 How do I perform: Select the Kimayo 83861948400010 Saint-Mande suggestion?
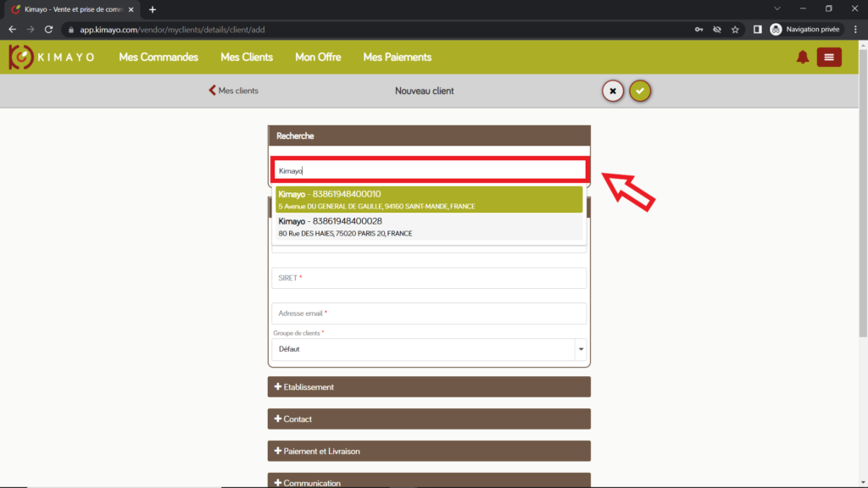pos(429,200)
